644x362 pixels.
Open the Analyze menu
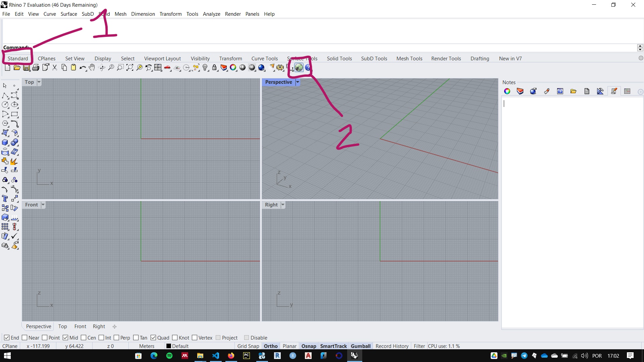[211, 14]
